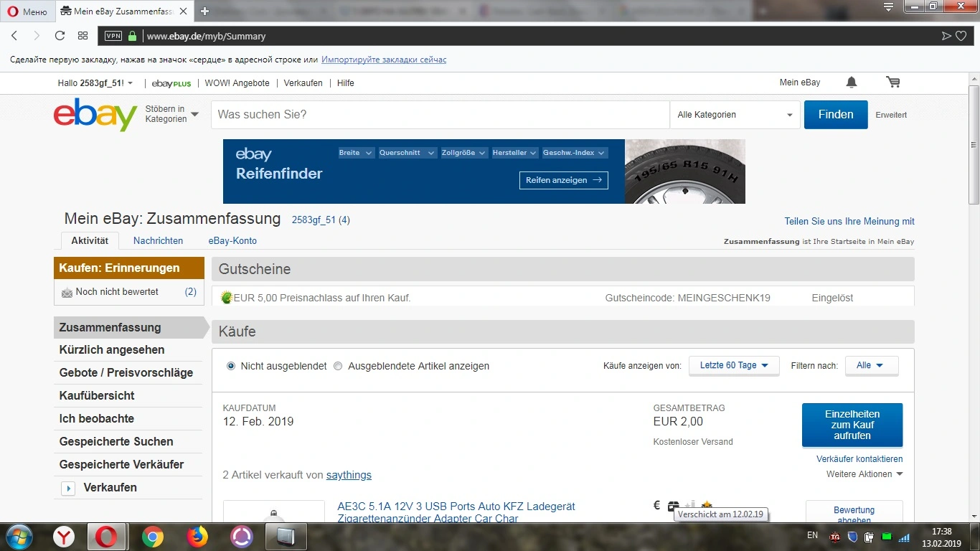Click the Finden search button
This screenshot has width=980, height=551.
pos(836,115)
